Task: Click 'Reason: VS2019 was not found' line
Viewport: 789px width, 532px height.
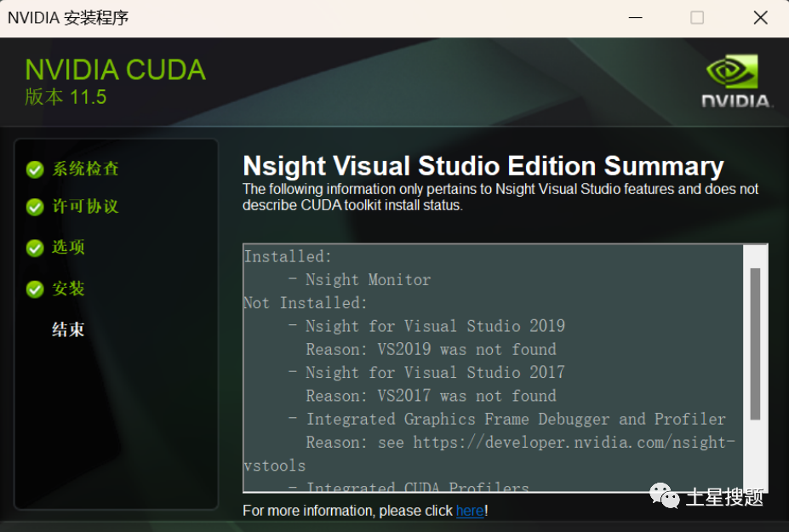Action: coord(432,349)
